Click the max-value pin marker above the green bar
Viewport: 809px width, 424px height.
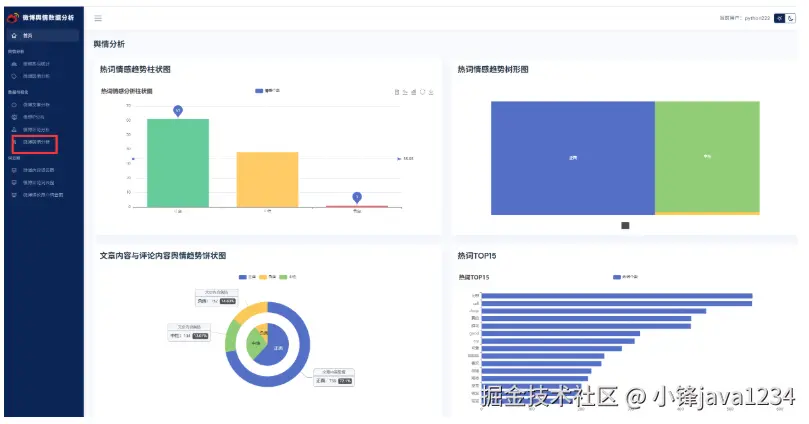(x=178, y=110)
